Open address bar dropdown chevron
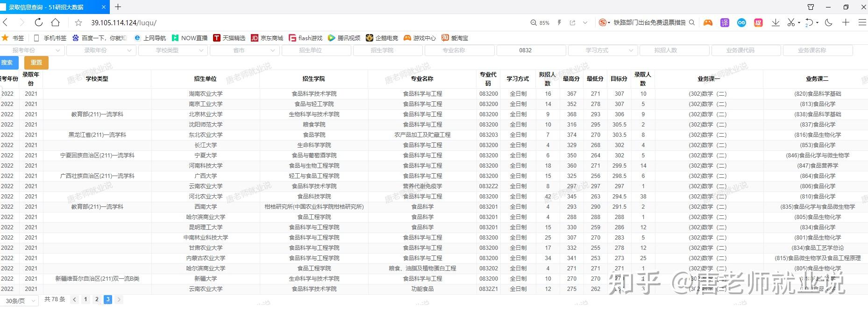This screenshot has width=868, height=318. [585, 22]
